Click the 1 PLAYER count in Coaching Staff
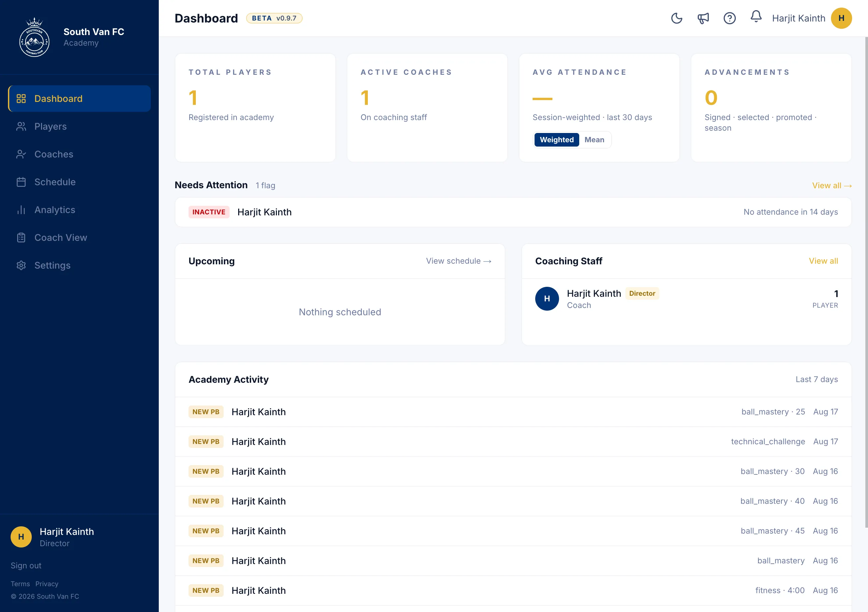The height and width of the screenshot is (612, 868). [825, 299]
